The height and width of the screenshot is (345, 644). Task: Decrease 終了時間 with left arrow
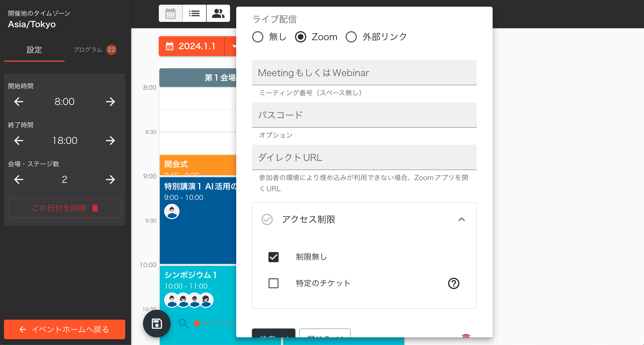19,141
